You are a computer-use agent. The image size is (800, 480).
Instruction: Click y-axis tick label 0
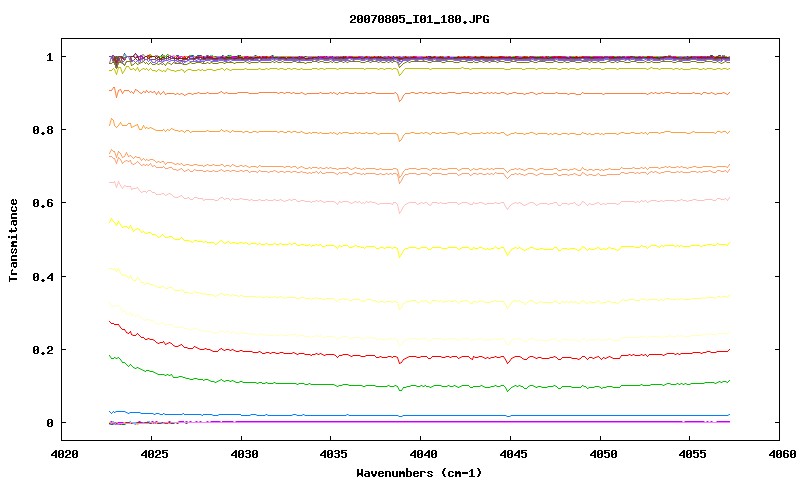coord(49,423)
